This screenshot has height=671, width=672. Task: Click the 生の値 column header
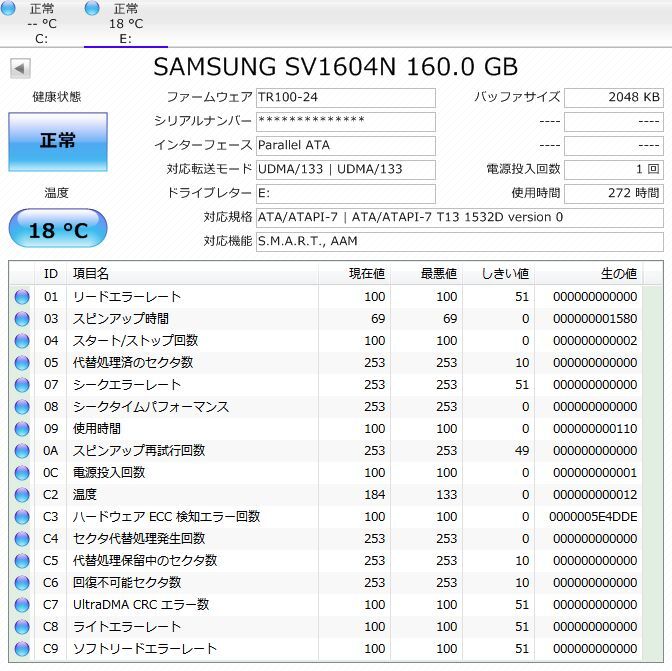click(x=588, y=273)
